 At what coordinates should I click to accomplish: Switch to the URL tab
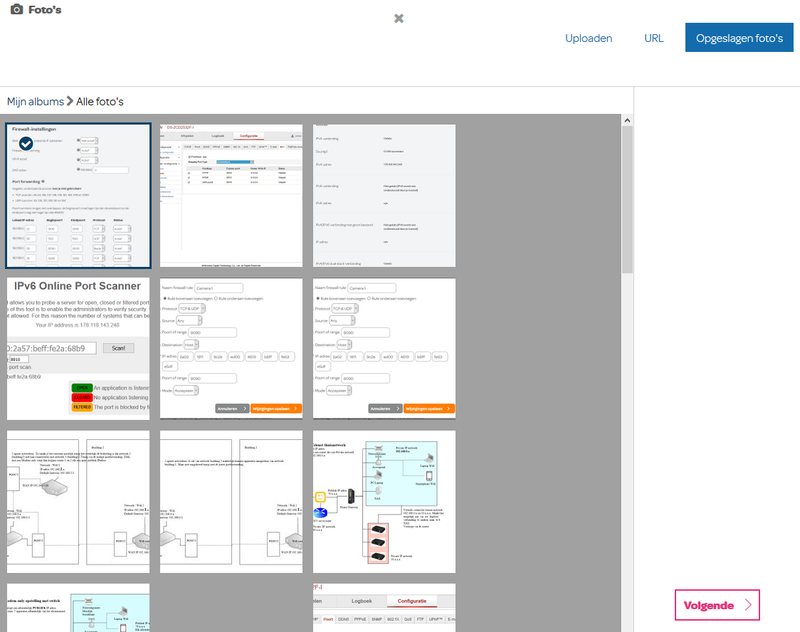(654, 38)
